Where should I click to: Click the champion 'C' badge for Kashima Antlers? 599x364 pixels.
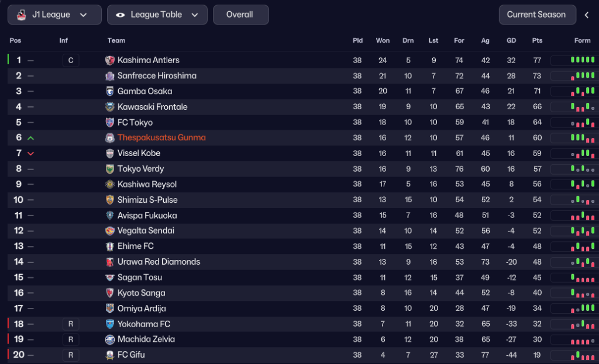(71, 60)
